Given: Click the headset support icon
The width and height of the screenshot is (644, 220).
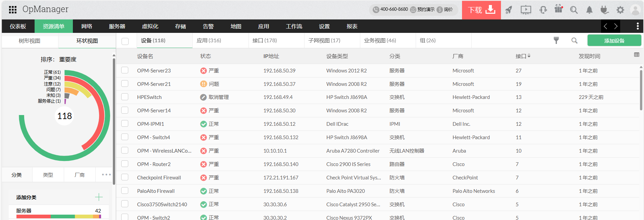Looking at the screenshot, I should (543, 10).
